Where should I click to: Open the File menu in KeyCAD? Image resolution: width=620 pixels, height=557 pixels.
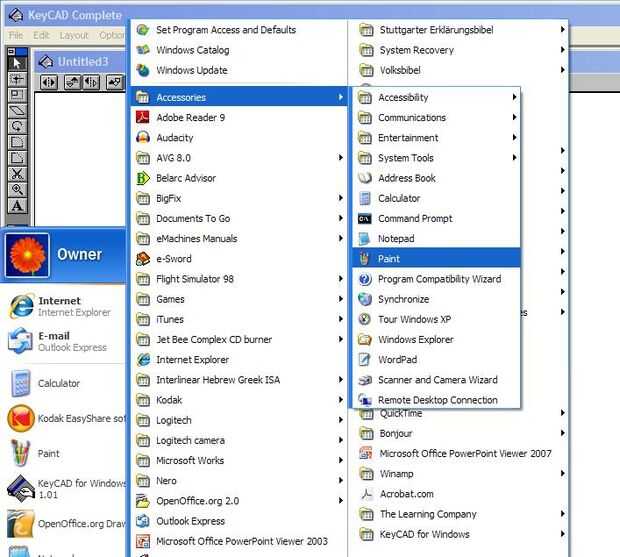click(x=16, y=36)
